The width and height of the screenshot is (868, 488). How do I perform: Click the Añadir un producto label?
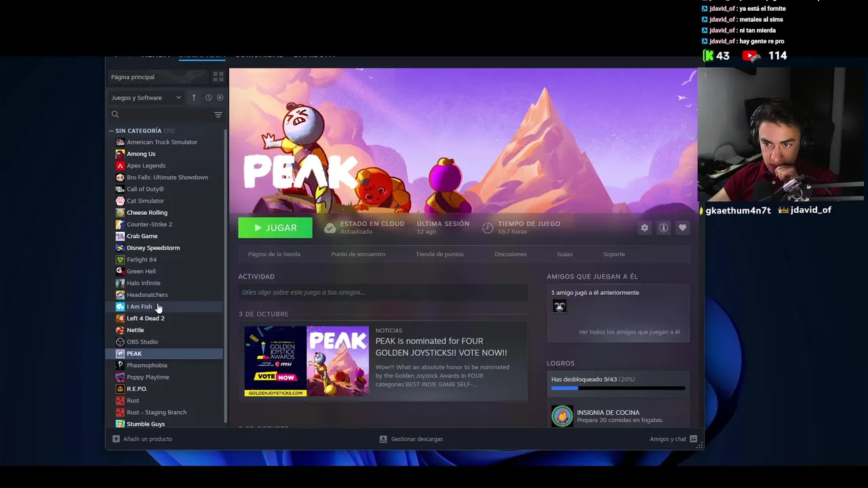pyautogui.click(x=148, y=439)
